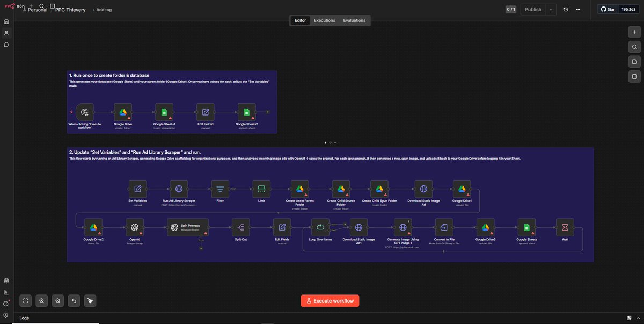This screenshot has height=324, width=644.
Task: Click the PPC Thievery workflow name
Action: click(x=70, y=10)
